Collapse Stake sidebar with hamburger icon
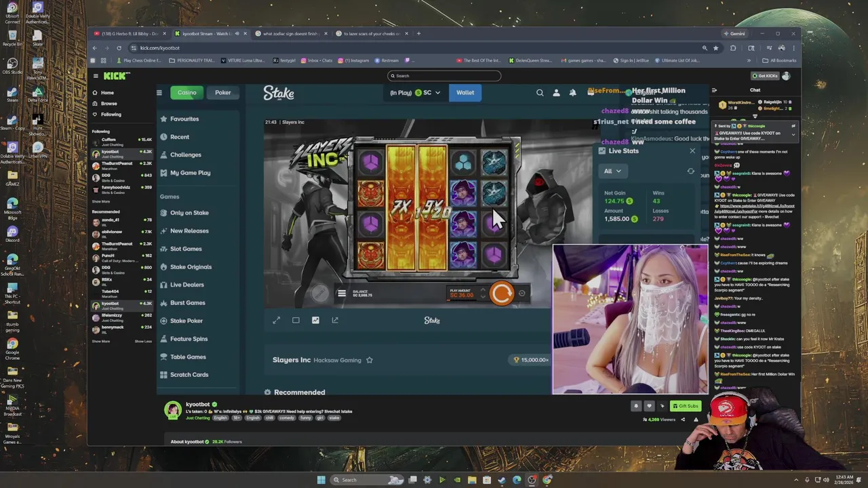 (x=159, y=93)
